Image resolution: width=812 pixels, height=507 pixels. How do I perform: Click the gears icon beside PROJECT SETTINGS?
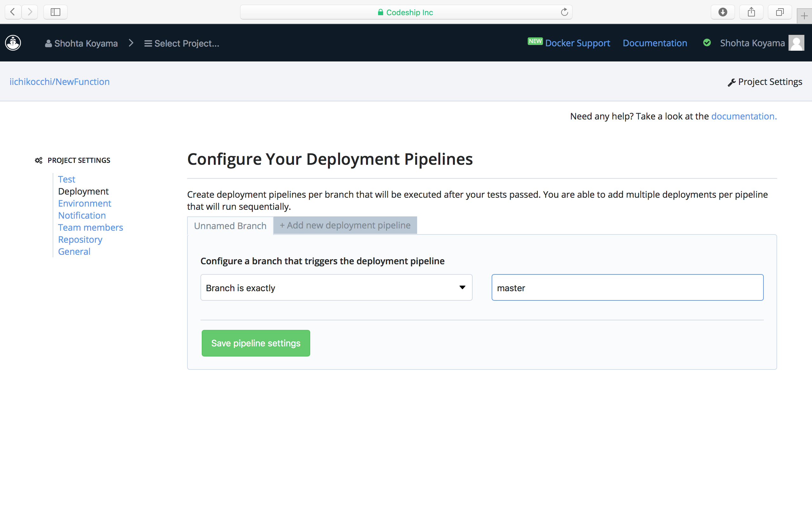click(x=38, y=160)
